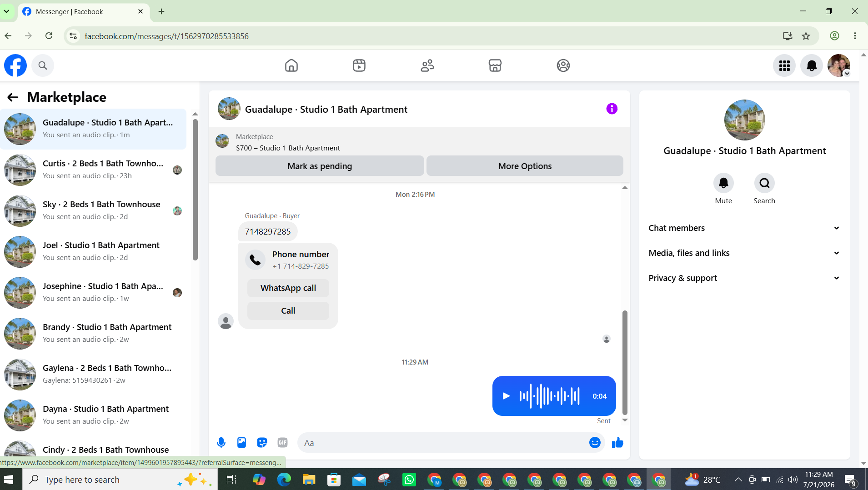Open Microsoft Edge from the taskbar
The height and width of the screenshot is (490, 868).
point(284,480)
